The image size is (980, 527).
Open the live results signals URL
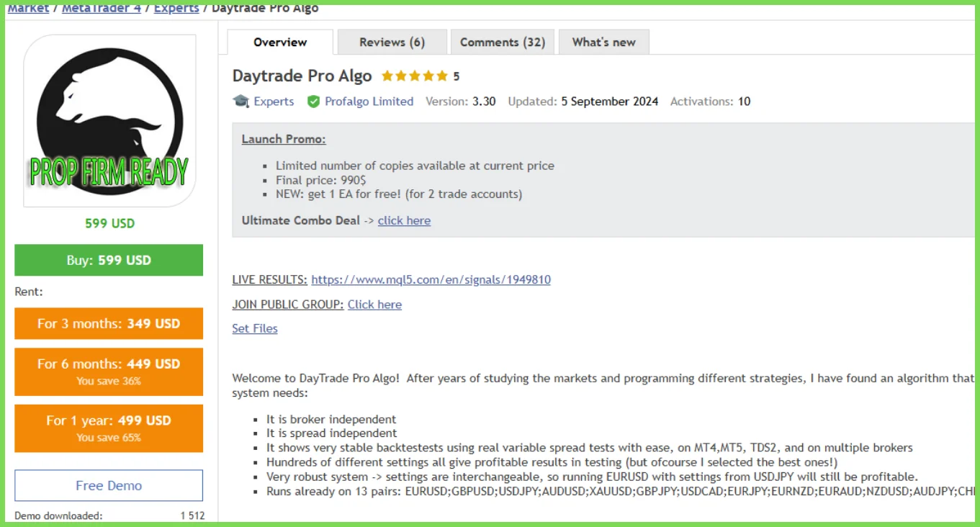[x=431, y=279]
